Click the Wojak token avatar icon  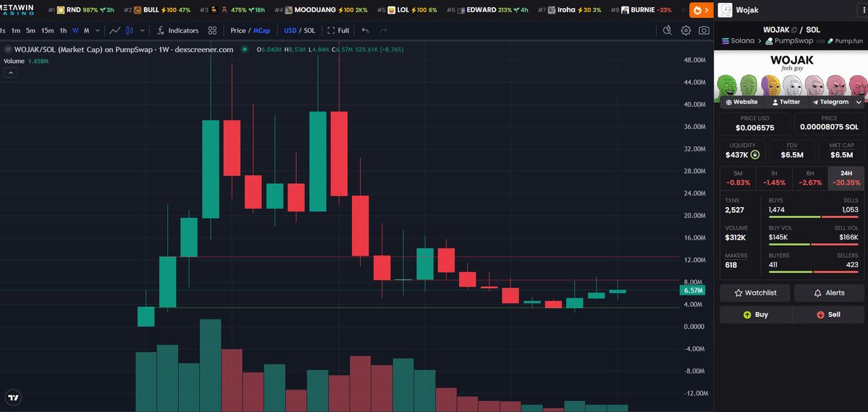[725, 10]
